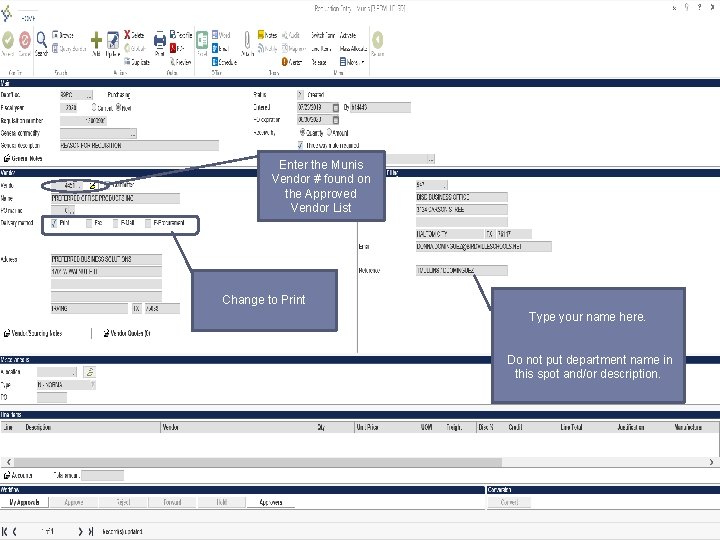
Task: Click the Activate menu item
Action: point(348,35)
